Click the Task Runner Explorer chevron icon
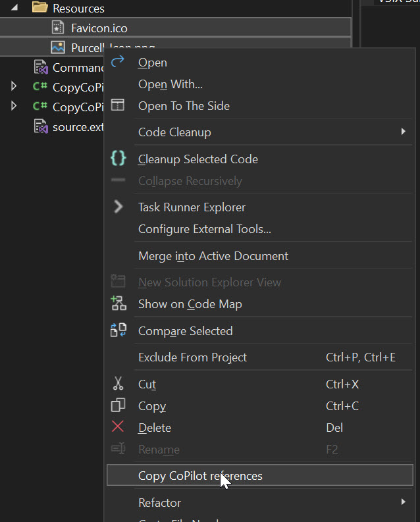The width and height of the screenshot is (420, 522). click(118, 207)
